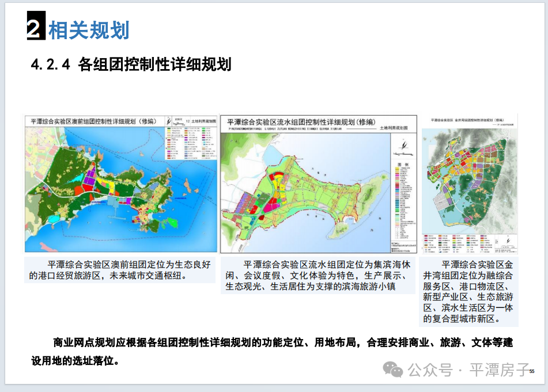Open the 流水组团 land use map image
548x392 pixels.
(319, 184)
